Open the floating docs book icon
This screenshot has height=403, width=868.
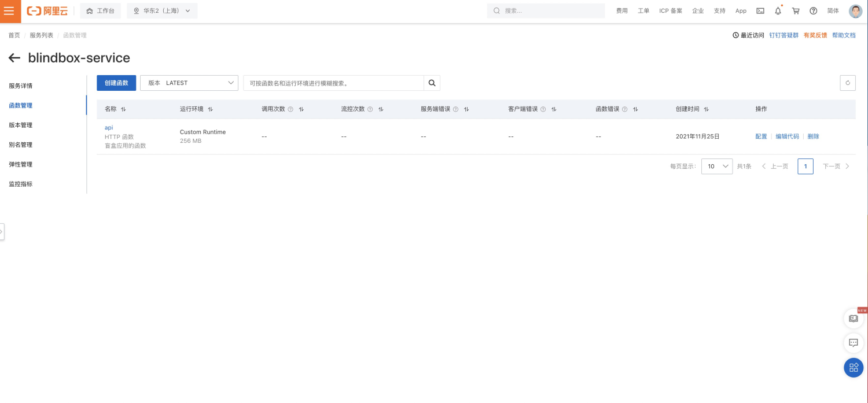click(x=854, y=318)
